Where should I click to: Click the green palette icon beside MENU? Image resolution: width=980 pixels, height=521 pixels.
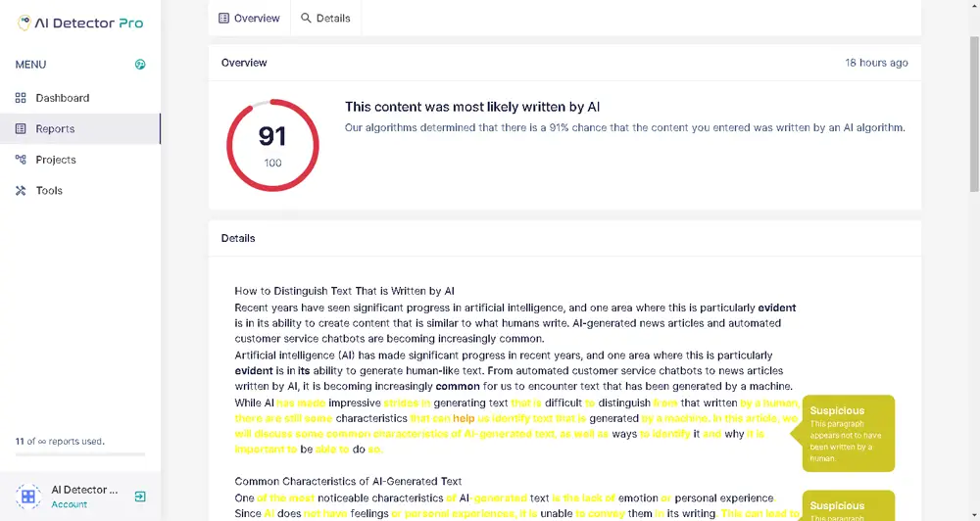pyautogui.click(x=140, y=65)
